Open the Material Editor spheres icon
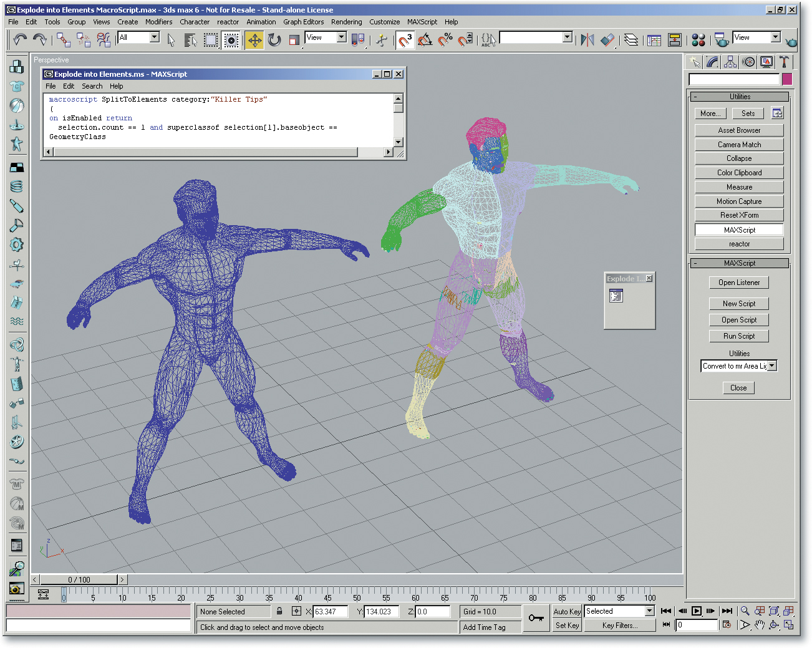 (698, 40)
